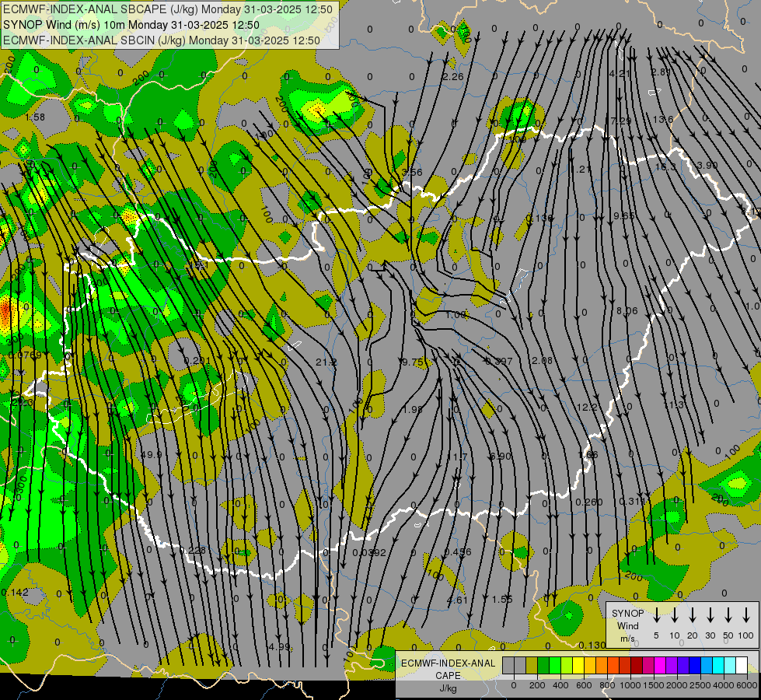The height and width of the screenshot is (700, 761).
Task: Click the 0.136 value on the map
Action: click(539, 218)
